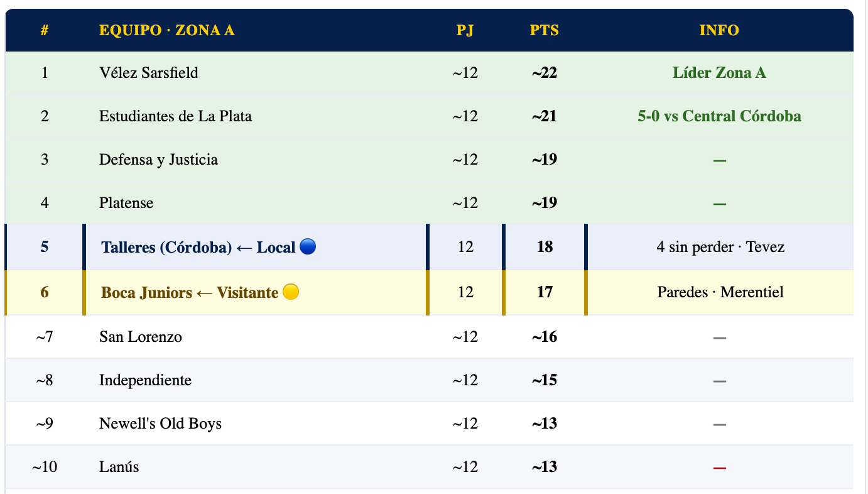The image size is (868, 494).
Task: Click the 4 sin perder · Tevez cell
Action: tap(720, 247)
